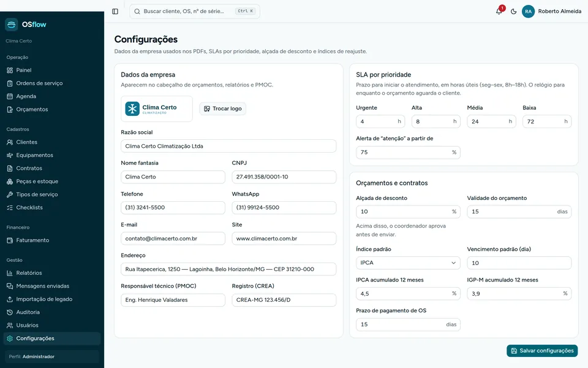The image size is (588, 368).
Task: Click the Faturamento wallet icon
Action: (x=10, y=240)
